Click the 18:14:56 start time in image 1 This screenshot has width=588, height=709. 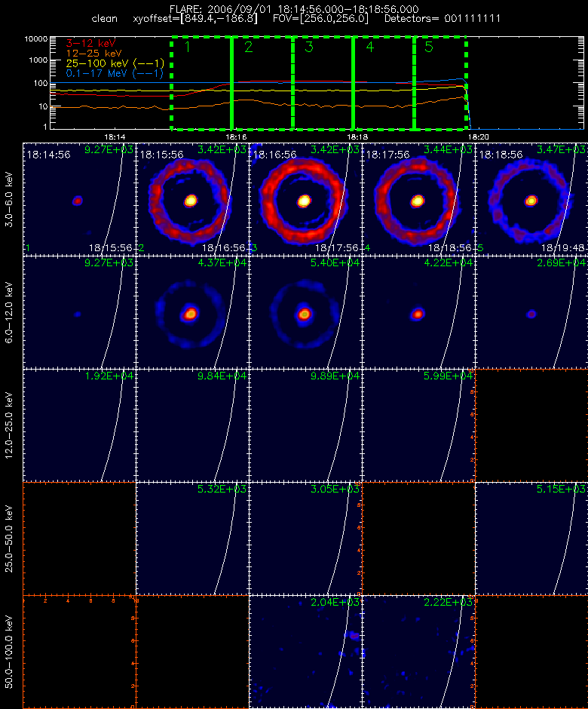click(48, 155)
